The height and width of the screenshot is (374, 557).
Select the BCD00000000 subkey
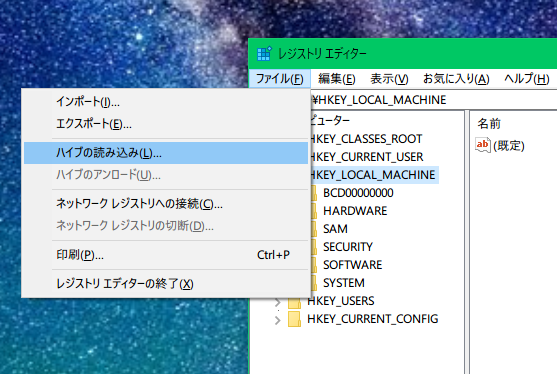pos(358,193)
